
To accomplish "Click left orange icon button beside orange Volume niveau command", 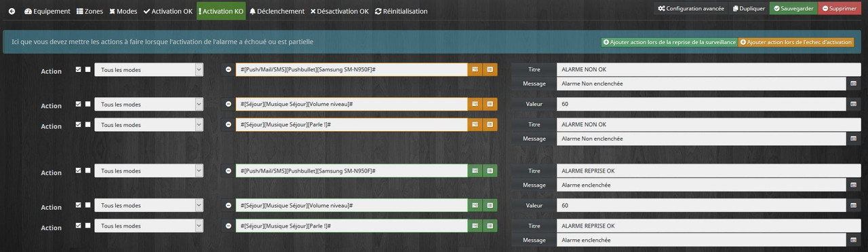I will [475, 104].
